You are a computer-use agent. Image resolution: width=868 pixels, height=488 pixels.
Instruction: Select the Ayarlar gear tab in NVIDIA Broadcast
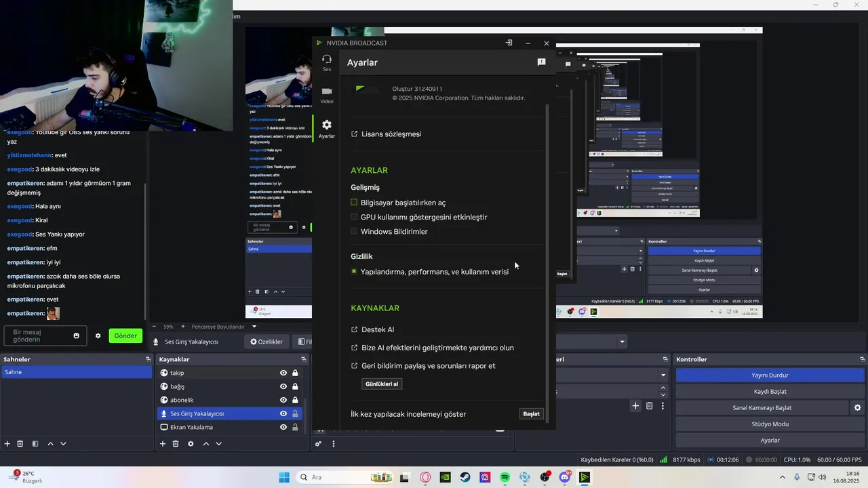(327, 129)
